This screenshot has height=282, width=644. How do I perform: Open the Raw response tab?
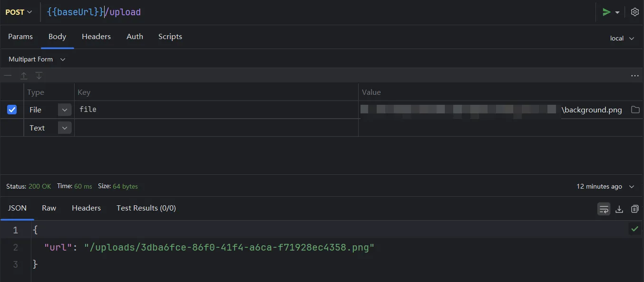click(x=49, y=208)
